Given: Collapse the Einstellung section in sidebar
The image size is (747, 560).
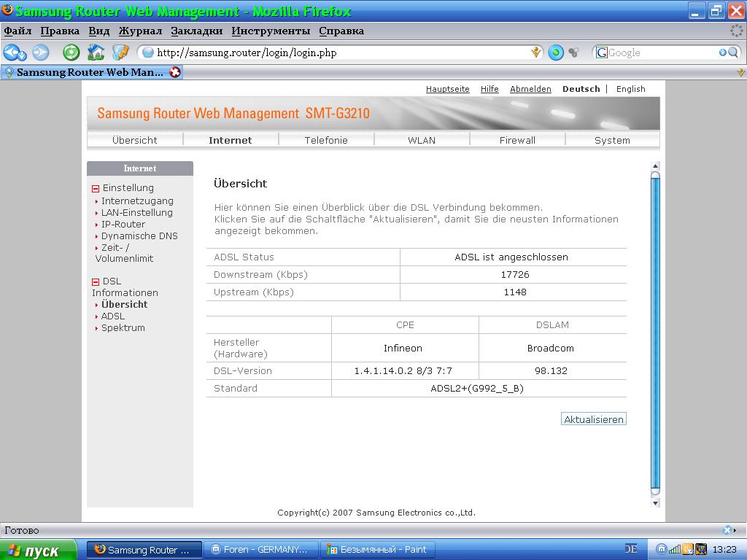Looking at the screenshot, I should click(x=96, y=188).
